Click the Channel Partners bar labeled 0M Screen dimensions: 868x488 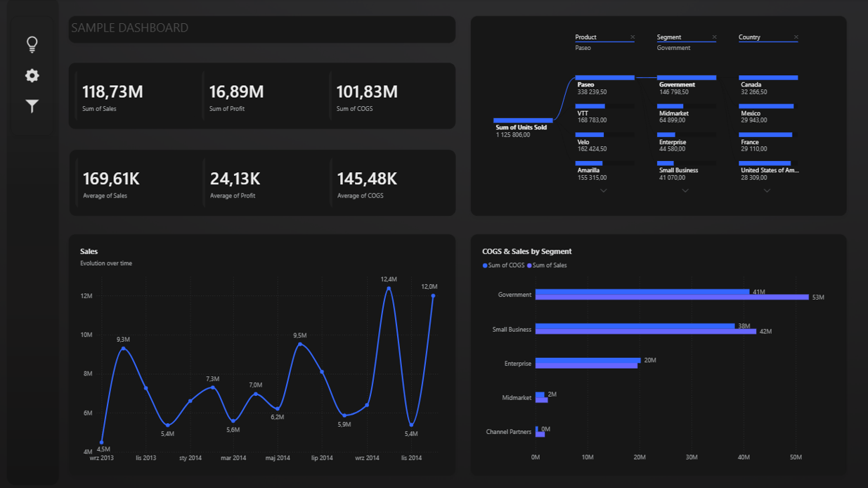[537, 429]
